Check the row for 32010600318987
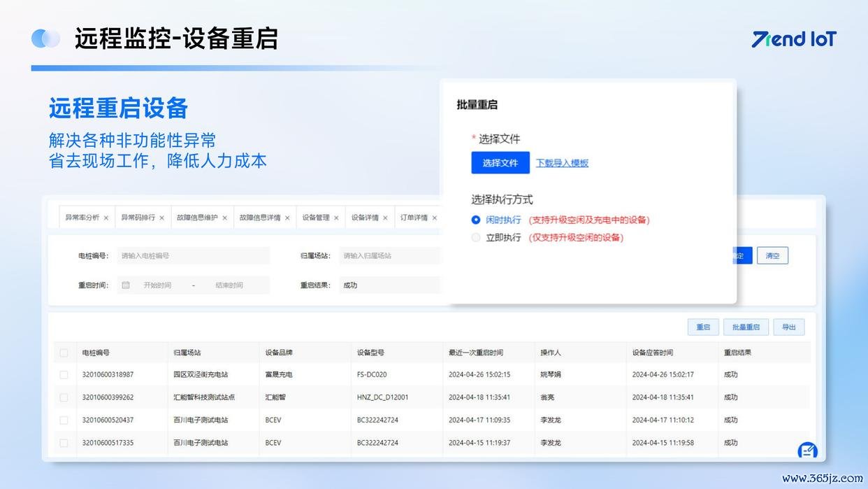This screenshot has height=489, width=868. [x=64, y=375]
